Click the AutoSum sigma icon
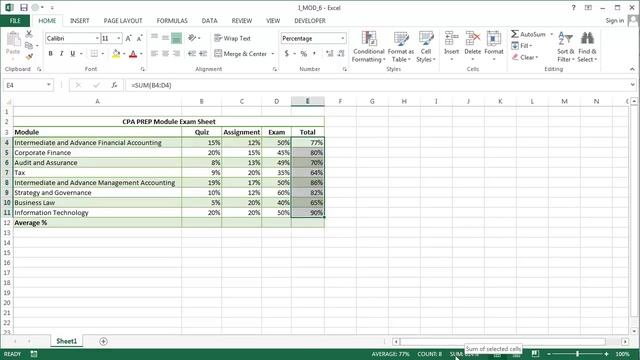Viewport: 640px width, 360px height. (515, 34)
